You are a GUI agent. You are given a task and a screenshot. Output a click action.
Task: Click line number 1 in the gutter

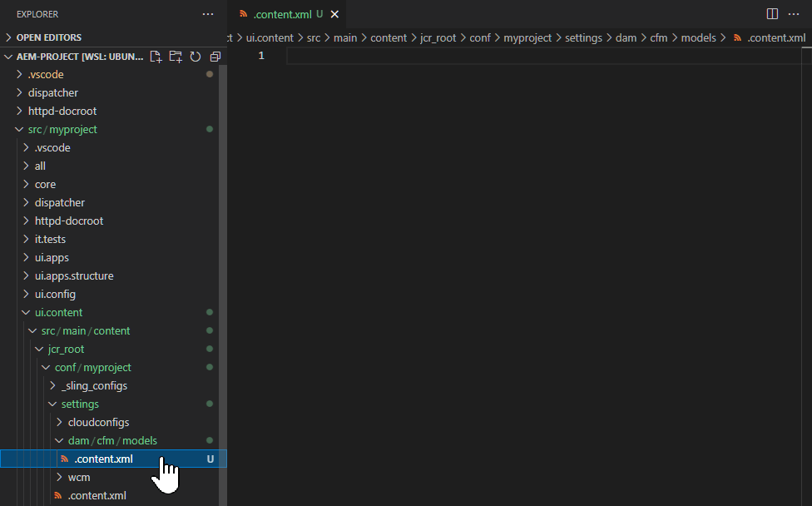coord(261,56)
